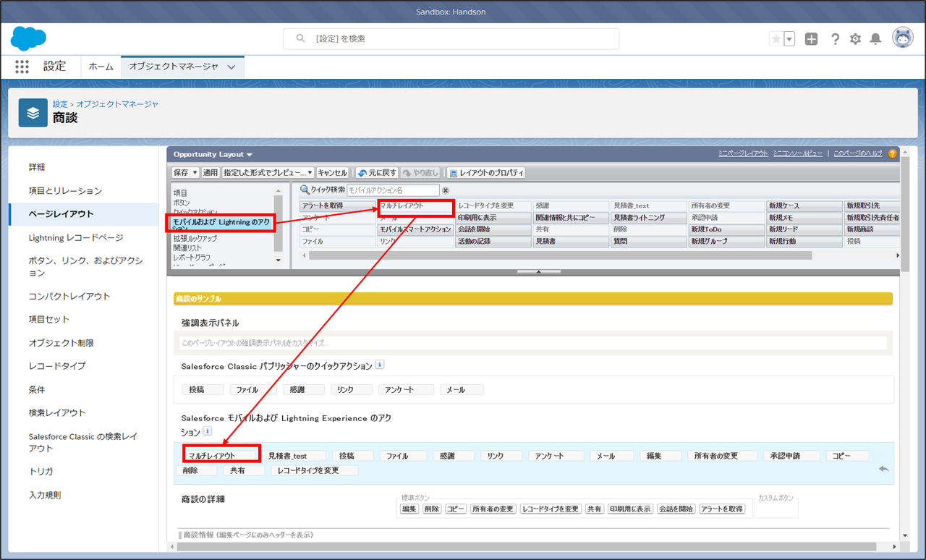Screen dimensions: 926x560
Task: Click the orange help icon in layout header
Action: 893,153
